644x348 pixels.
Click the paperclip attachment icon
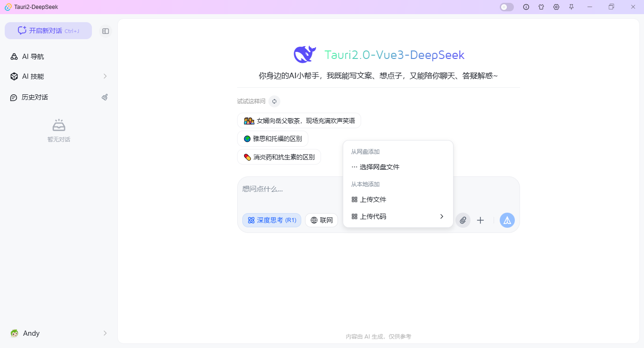click(x=463, y=220)
